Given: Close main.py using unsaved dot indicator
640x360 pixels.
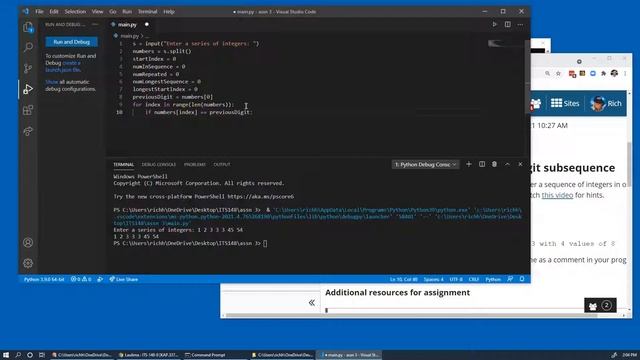Looking at the screenshot, I should click(x=147, y=24).
